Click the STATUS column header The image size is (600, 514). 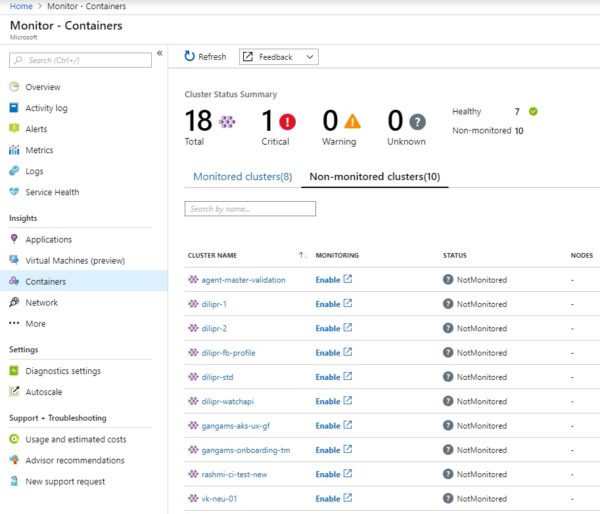(x=455, y=255)
